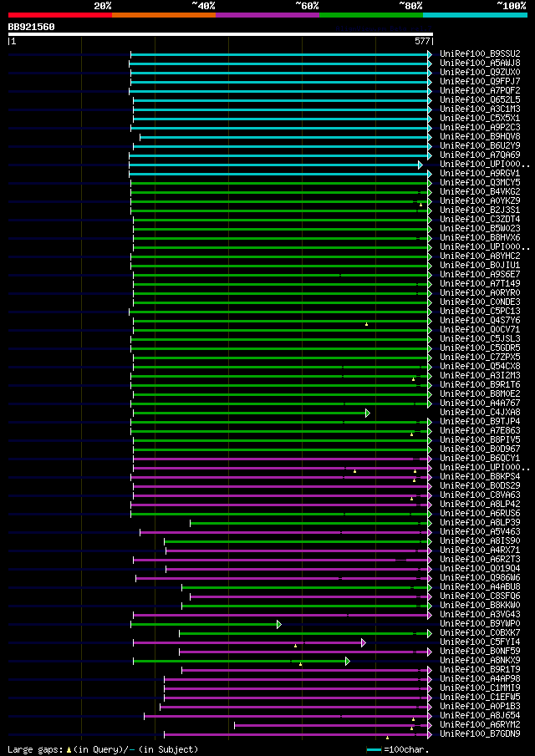Select the UniRef100_A0P1B3 label
Viewport: 535px width, 756px height.
[x=480, y=707]
